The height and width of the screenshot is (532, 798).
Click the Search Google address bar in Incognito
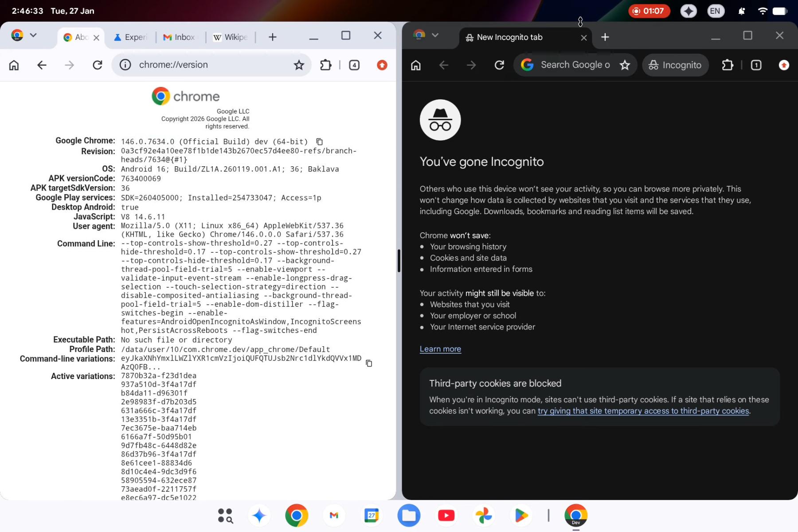pyautogui.click(x=575, y=65)
